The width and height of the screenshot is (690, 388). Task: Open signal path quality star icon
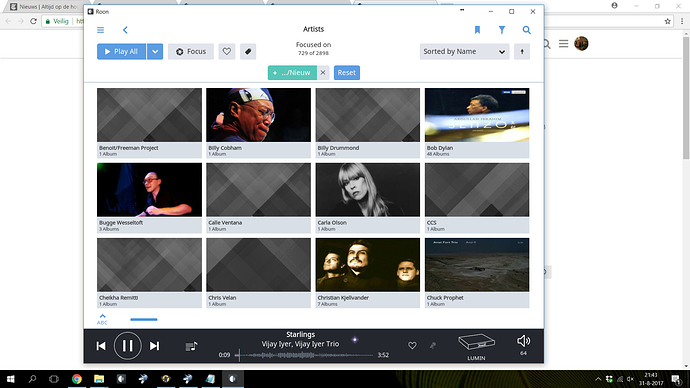pos(355,340)
